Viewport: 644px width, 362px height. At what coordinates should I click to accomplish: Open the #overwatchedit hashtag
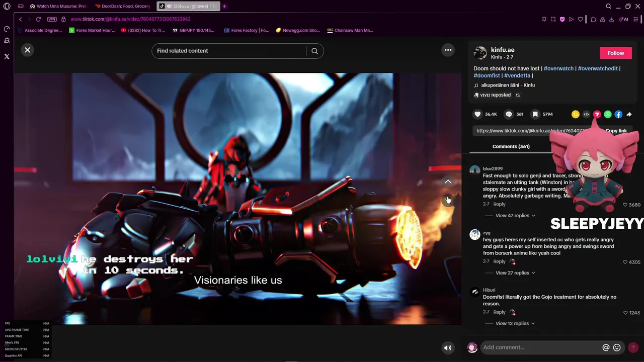pos(598,68)
